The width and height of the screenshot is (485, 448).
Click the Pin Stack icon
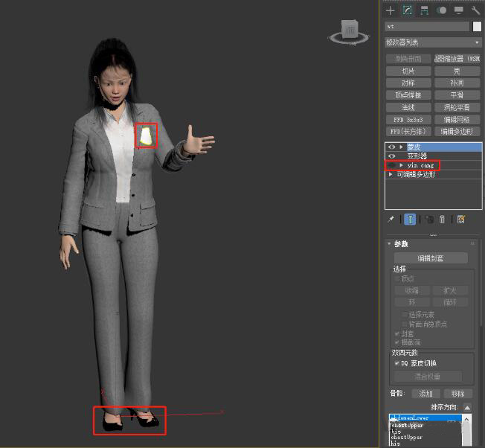click(x=391, y=220)
